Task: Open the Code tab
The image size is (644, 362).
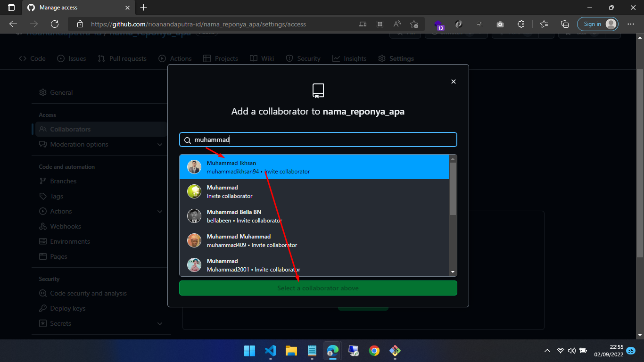Action: click(32, 58)
